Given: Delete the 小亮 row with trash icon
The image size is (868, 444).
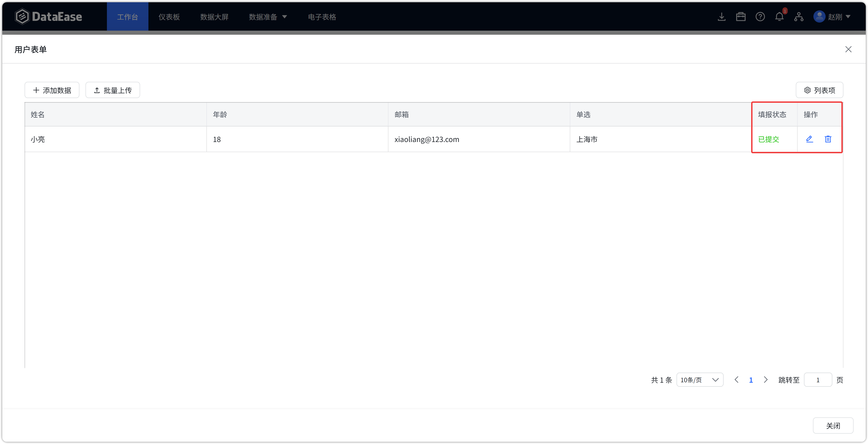Looking at the screenshot, I should click(828, 139).
